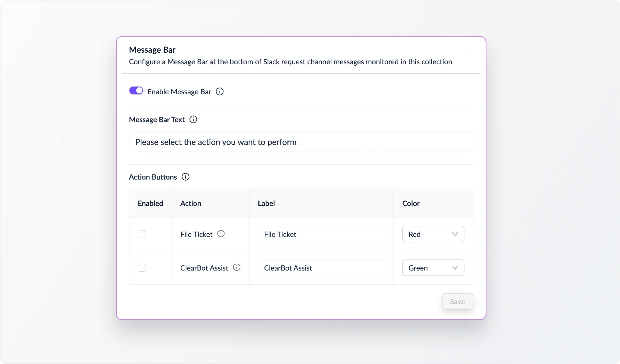The width and height of the screenshot is (620, 364).
Task: Click the Action Buttons info icon
Action: [x=185, y=177]
